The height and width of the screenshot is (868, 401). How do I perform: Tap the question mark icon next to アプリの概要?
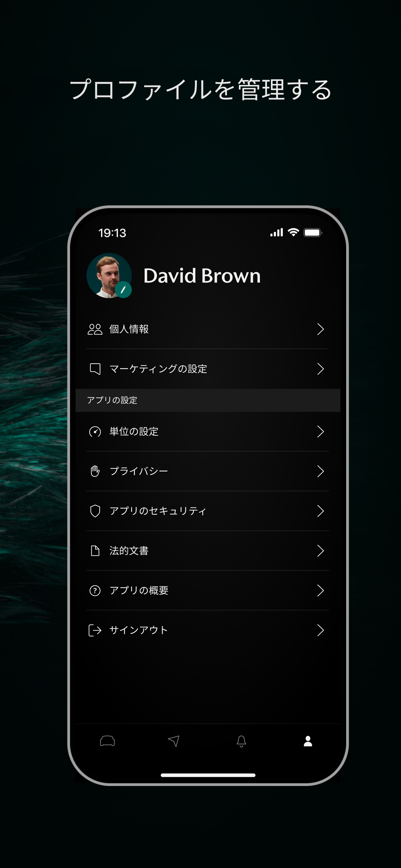pos(95,590)
